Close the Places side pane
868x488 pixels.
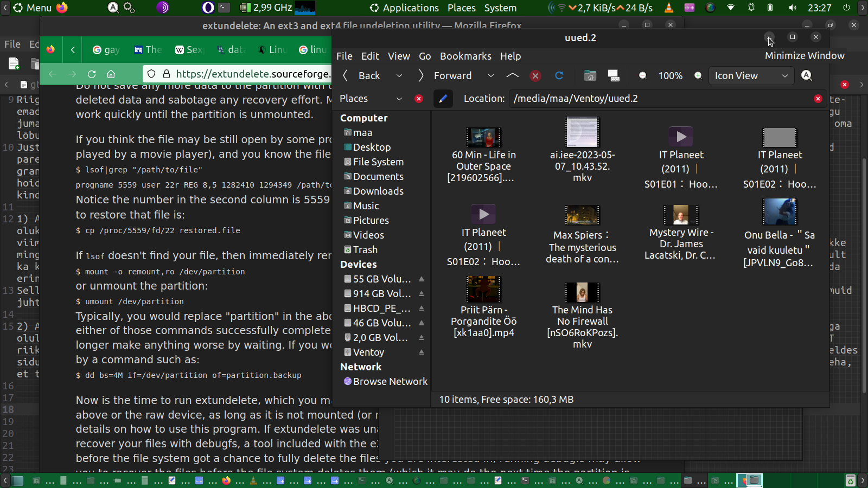click(419, 99)
